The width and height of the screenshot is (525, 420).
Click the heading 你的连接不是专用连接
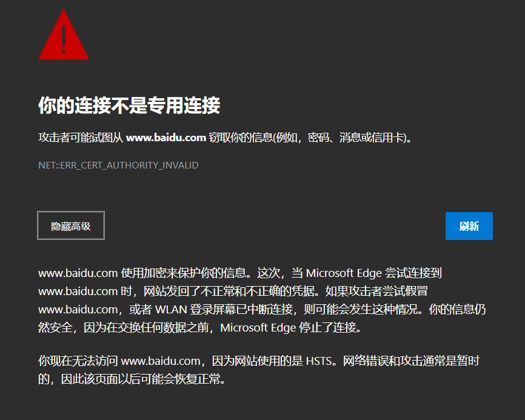point(129,105)
